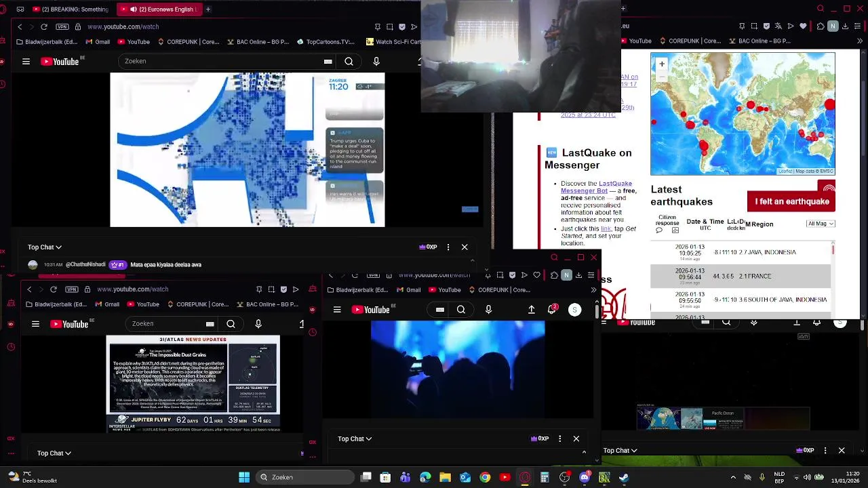Open Gmail bookmark in top-left window
Image resolution: width=868 pixels, height=488 pixels.
point(98,41)
